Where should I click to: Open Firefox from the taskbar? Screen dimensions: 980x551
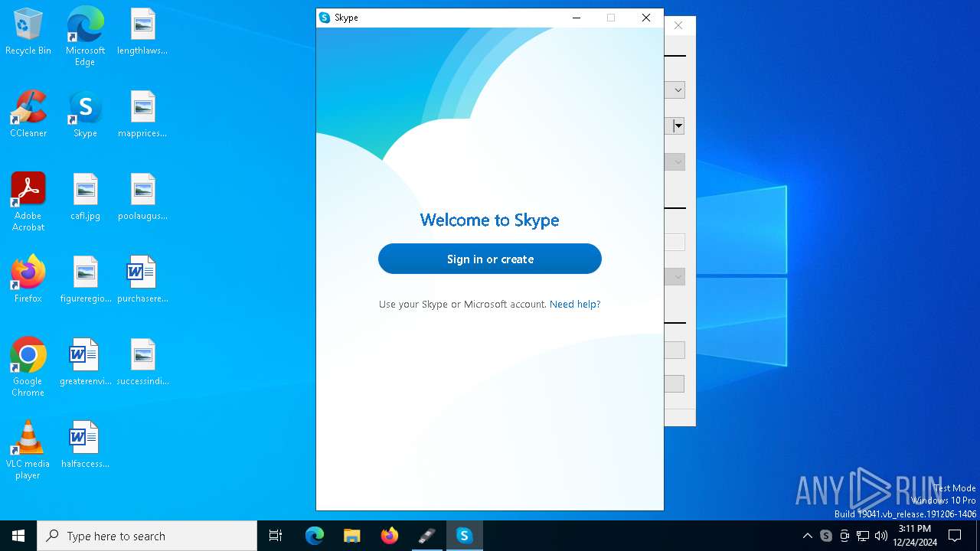point(389,536)
